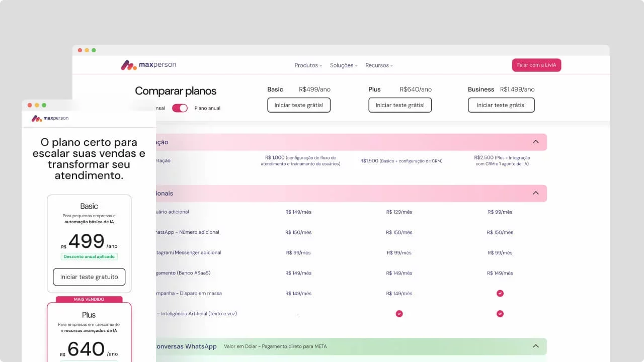Open the Recursos navigation menu
This screenshot has width=644, height=362.
pos(379,65)
